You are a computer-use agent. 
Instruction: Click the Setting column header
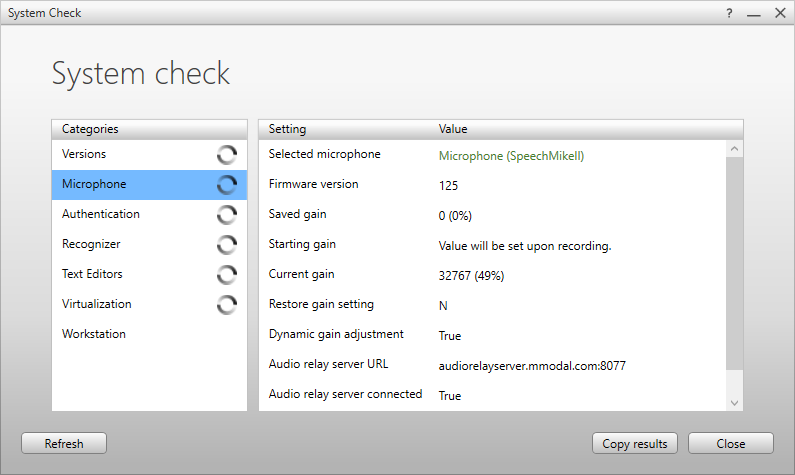(x=288, y=129)
